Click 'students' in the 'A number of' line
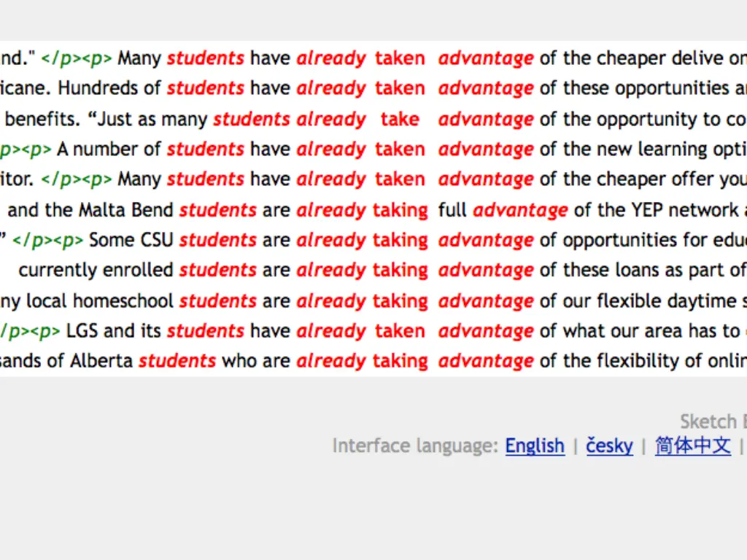 click(x=205, y=149)
